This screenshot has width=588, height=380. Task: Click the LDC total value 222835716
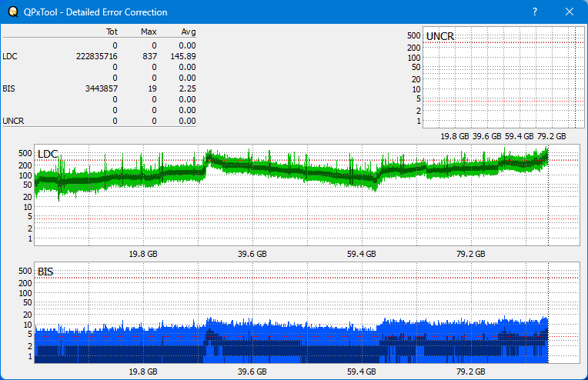(97, 56)
